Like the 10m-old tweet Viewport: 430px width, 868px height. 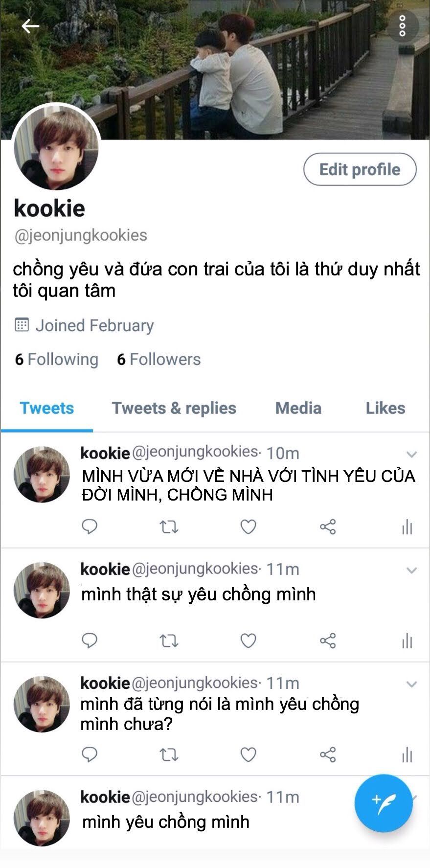click(248, 526)
